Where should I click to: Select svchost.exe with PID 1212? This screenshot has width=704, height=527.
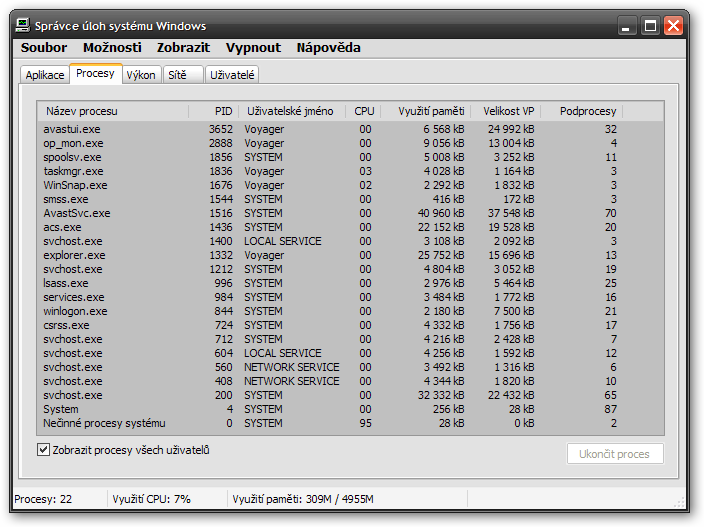(350, 269)
